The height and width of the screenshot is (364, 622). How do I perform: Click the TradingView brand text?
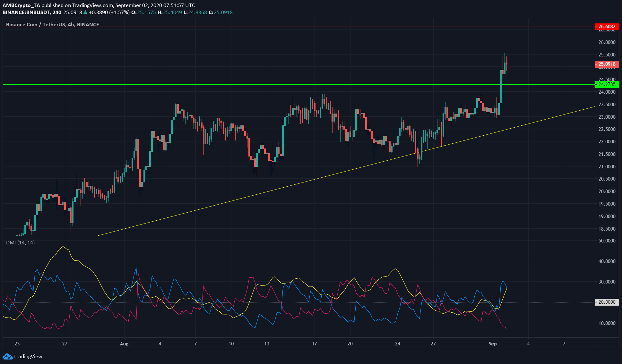[x=28, y=356]
